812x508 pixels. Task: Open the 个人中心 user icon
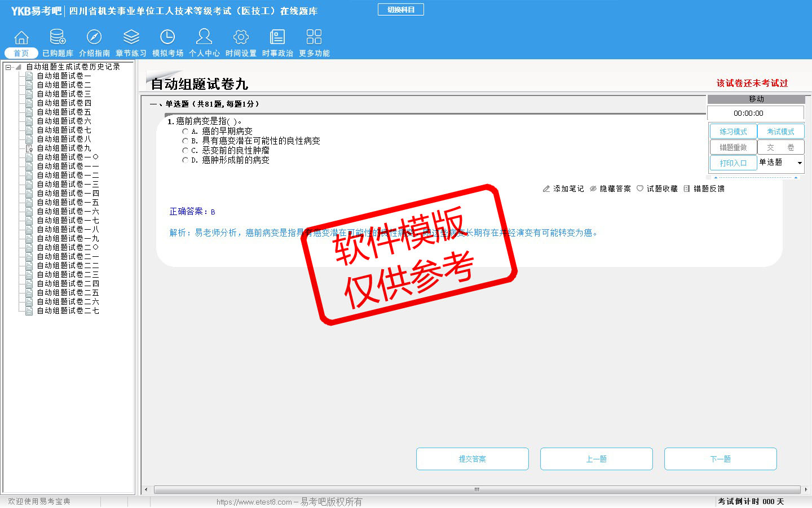[x=204, y=37]
